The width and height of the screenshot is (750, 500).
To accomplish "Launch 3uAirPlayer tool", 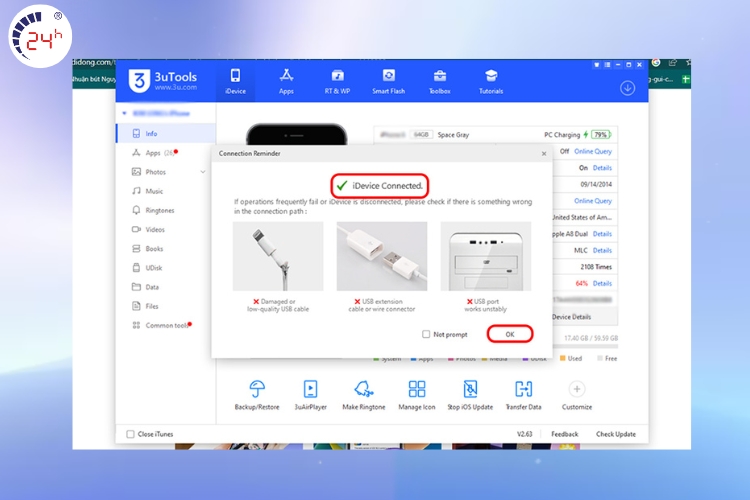I will [x=310, y=390].
